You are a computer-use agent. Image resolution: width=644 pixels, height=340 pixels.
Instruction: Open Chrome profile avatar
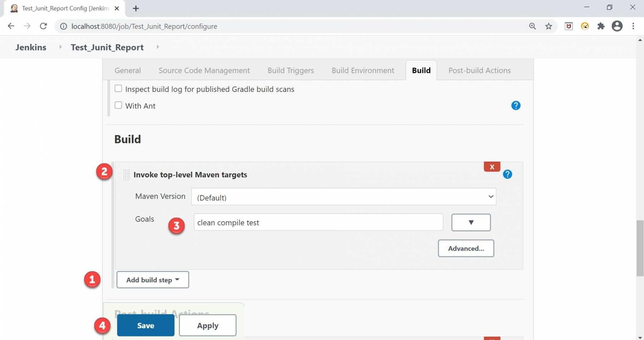(x=617, y=26)
